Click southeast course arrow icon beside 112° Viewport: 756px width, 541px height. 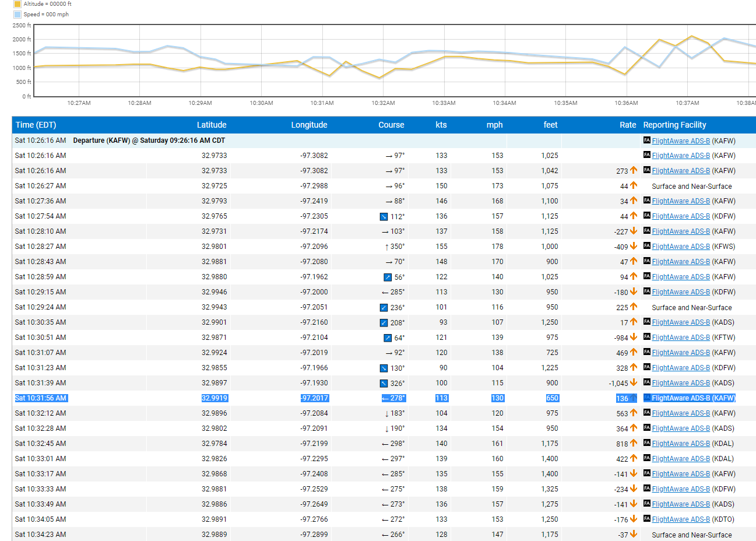coord(384,217)
